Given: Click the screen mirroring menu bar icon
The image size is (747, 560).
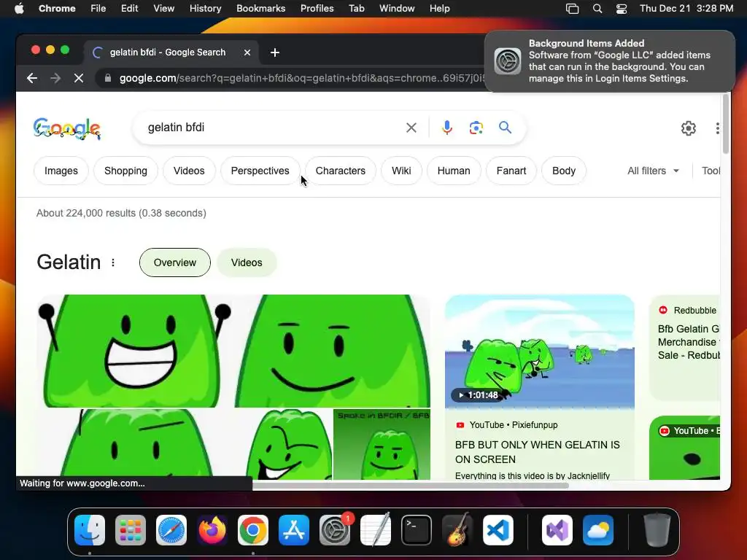Looking at the screenshot, I should [572, 9].
